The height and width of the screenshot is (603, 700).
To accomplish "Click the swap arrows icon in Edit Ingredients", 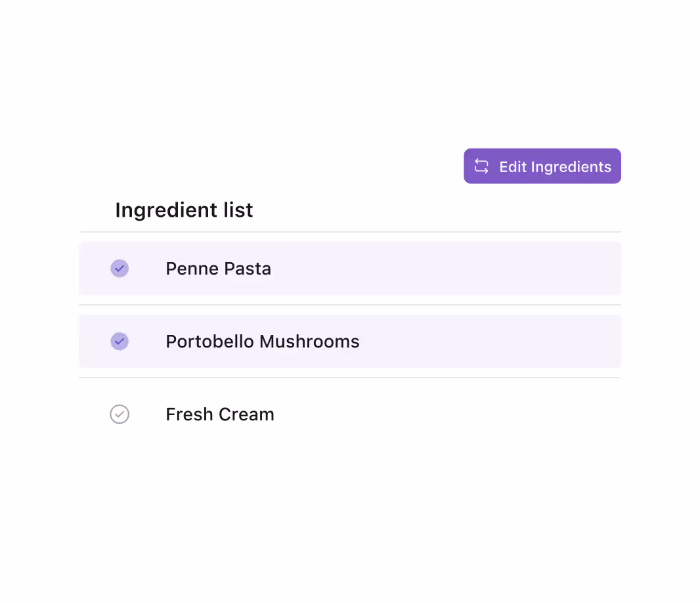I will pos(481,166).
